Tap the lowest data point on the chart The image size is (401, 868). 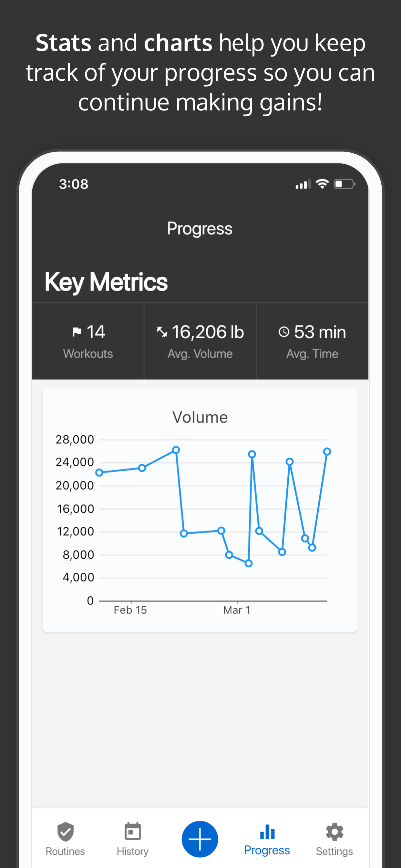coord(249,563)
